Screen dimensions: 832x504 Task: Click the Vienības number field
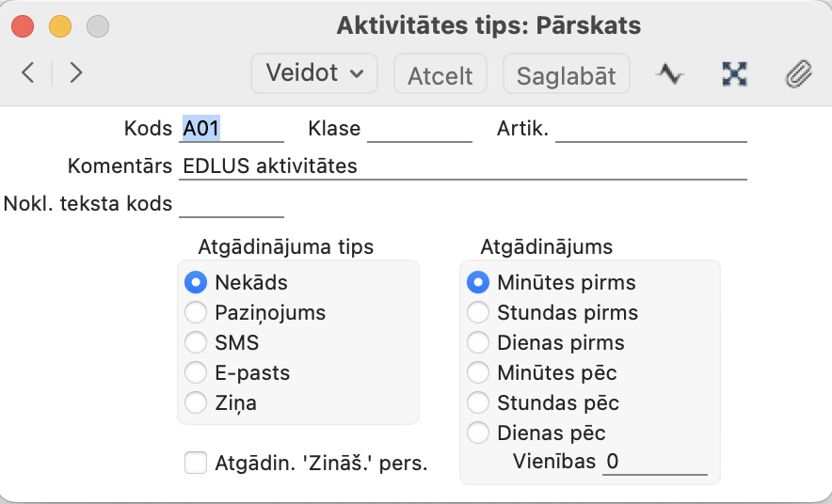point(655,462)
